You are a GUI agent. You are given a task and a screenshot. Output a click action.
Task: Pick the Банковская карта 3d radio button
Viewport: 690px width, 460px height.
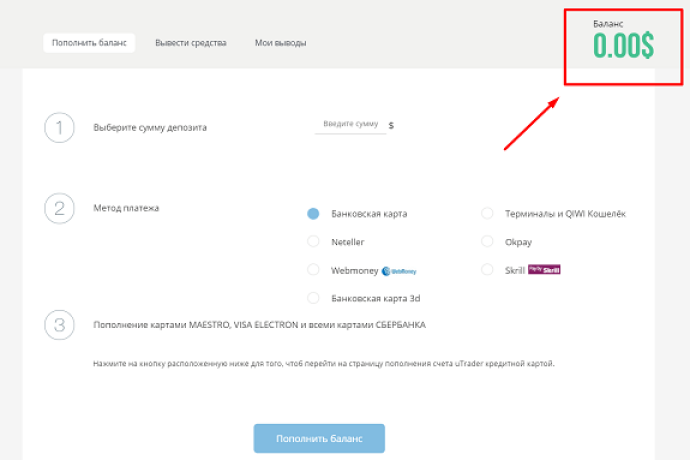tap(313, 298)
